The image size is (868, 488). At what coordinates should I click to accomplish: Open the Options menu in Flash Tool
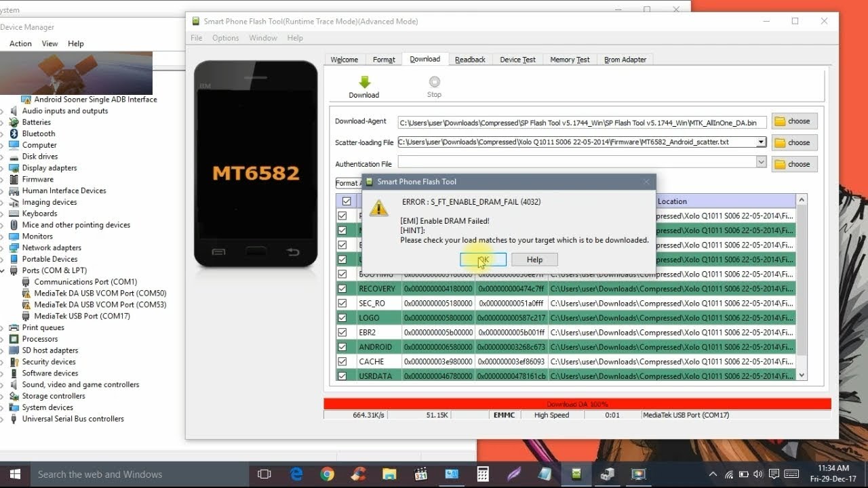tap(225, 38)
